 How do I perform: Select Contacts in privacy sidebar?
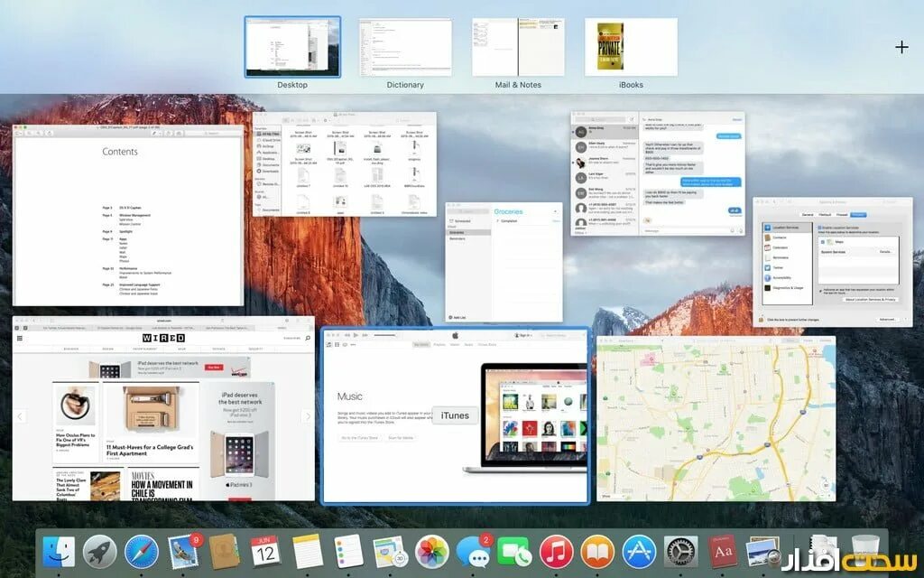click(x=786, y=238)
